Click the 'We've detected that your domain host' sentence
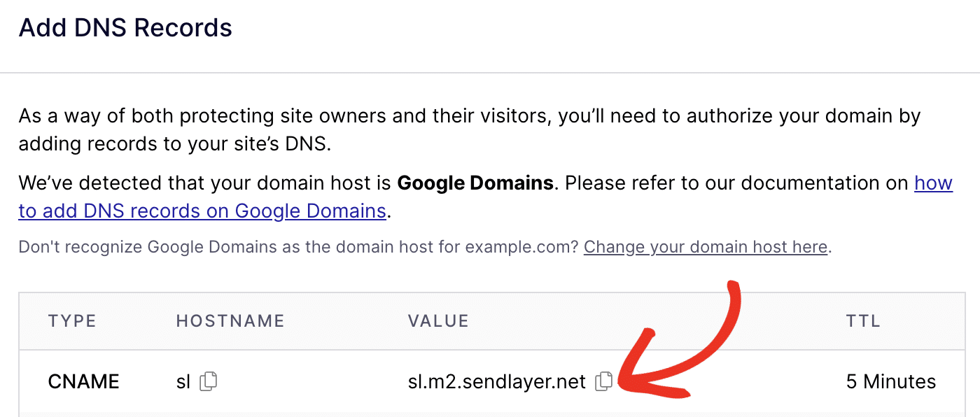Viewport: 980px width, 417px height. coord(203,183)
